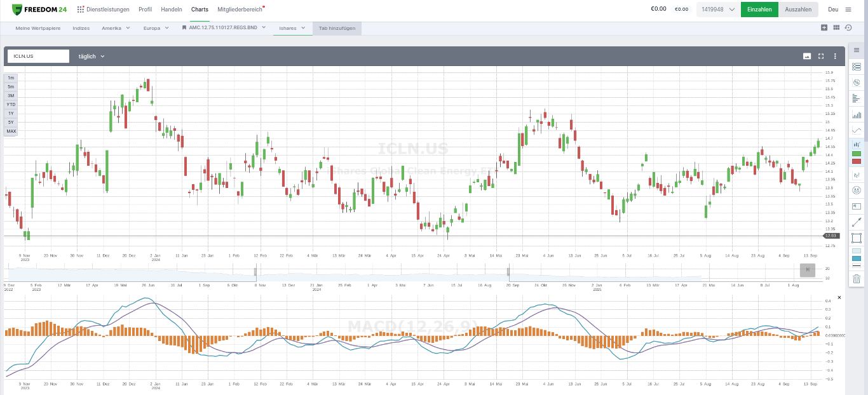
Task: Pick the light blue fill color swatch
Action: (x=856, y=251)
